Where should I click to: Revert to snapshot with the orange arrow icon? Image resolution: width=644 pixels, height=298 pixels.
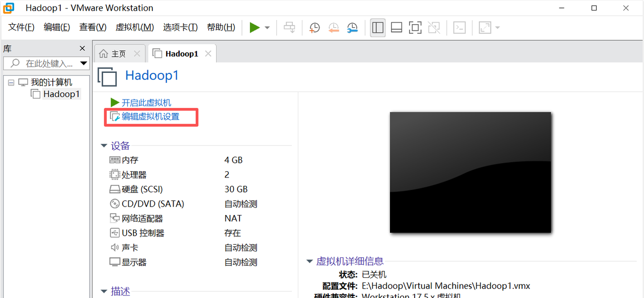(x=334, y=27)
